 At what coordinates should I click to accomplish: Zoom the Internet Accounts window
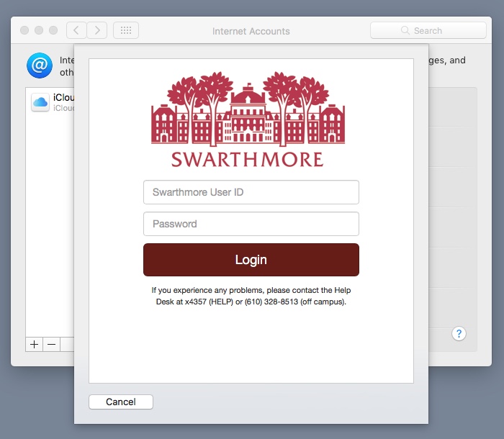[x=53, y=30]
